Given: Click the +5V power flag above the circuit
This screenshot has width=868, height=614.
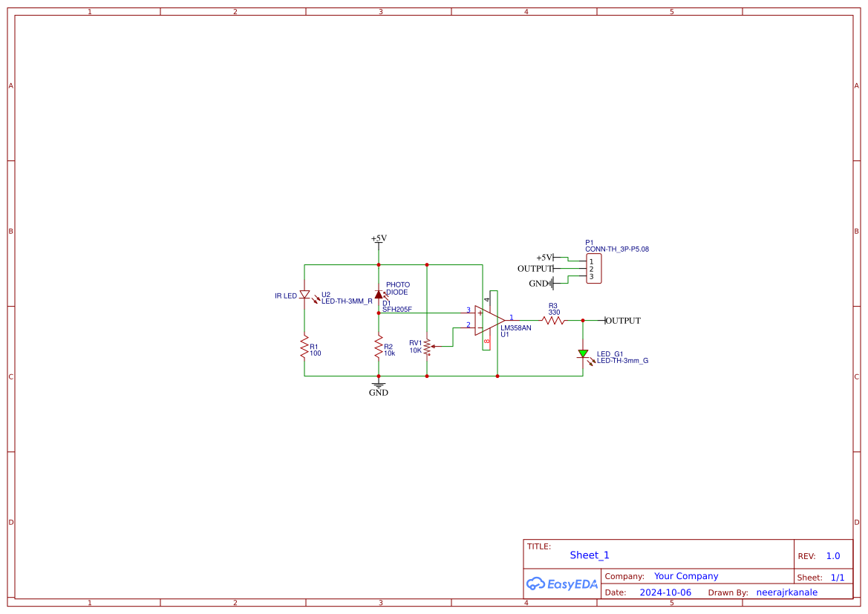Looking at the screenshot, I should [379, 239].
